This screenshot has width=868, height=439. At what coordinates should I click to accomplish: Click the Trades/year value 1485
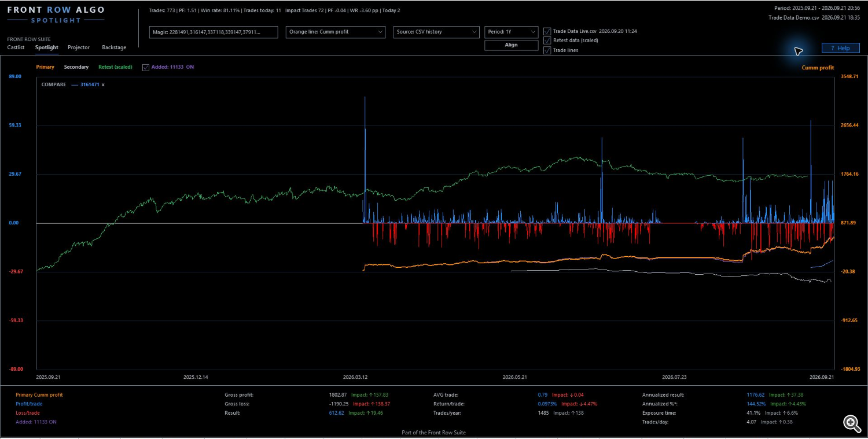(x=543, y=413)
